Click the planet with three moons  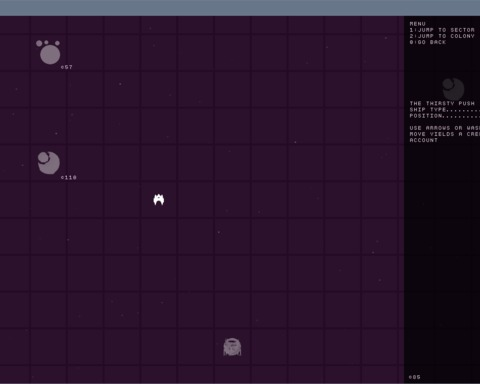coord(49,52)
